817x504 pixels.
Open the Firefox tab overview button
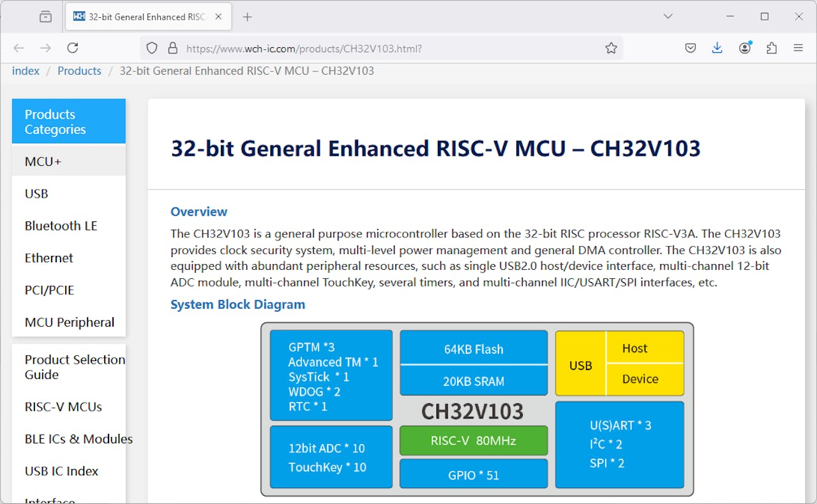tap(45, 17)
